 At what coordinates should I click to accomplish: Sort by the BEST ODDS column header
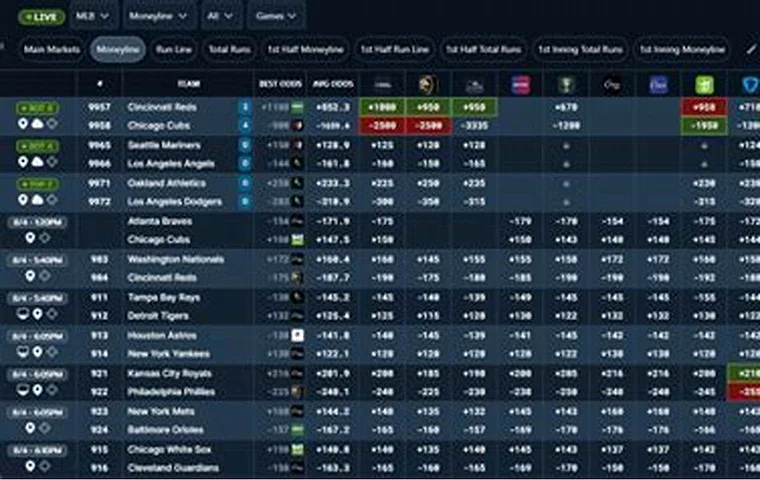[280, 84]
